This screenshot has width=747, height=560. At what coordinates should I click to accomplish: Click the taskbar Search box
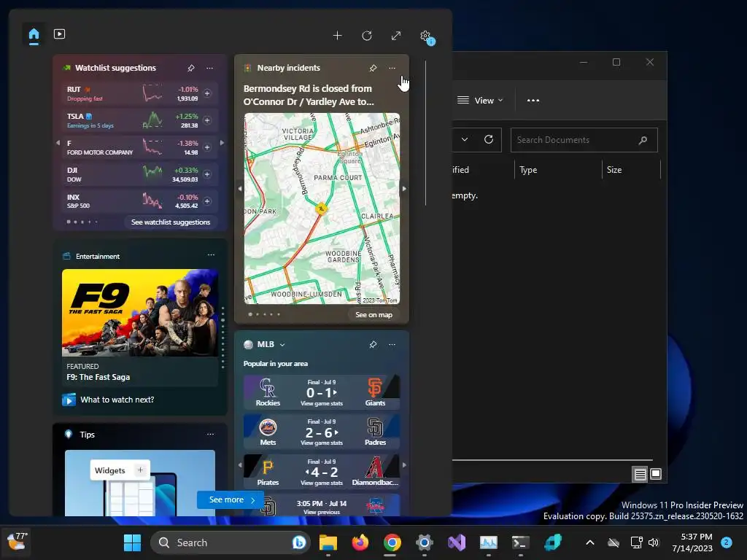click(230, 542)
